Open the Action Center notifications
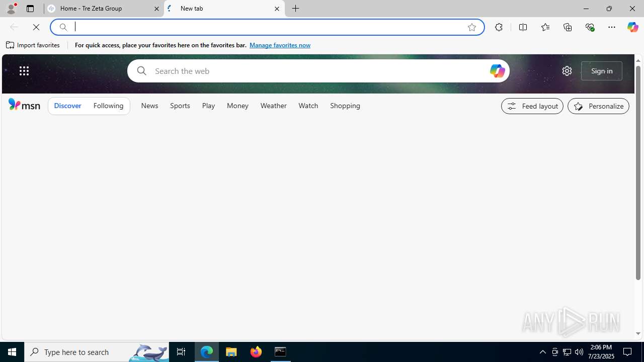The width and height of the screenshot is (644, 362). click(628, 352)
